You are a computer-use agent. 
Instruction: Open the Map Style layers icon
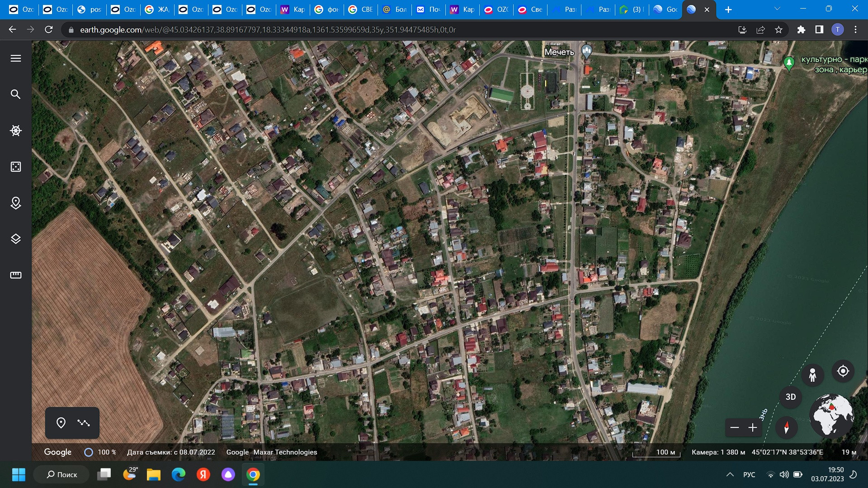tap(16, 239)
